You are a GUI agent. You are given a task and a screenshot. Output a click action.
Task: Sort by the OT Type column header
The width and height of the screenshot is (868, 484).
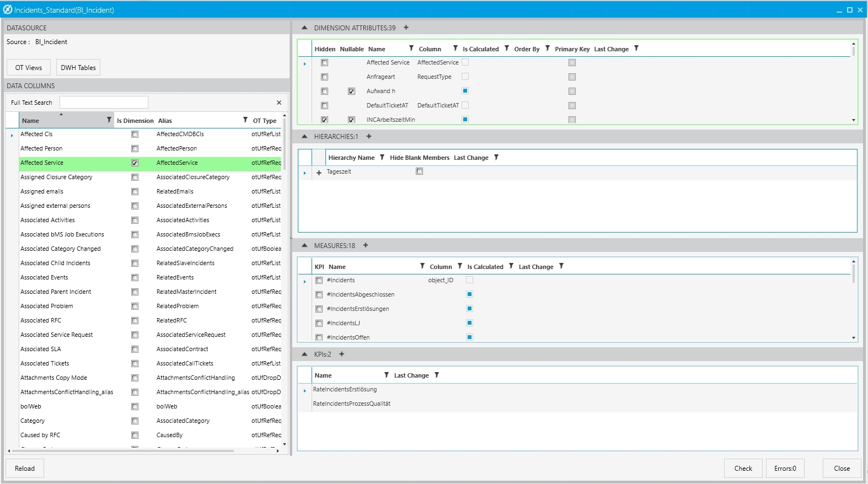tap(265, 121)
